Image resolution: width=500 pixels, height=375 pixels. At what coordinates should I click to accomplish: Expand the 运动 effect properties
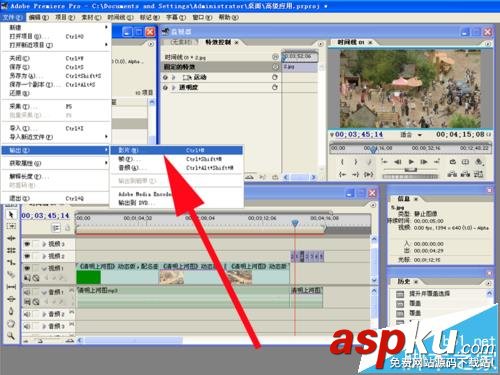tap(174, 77)
